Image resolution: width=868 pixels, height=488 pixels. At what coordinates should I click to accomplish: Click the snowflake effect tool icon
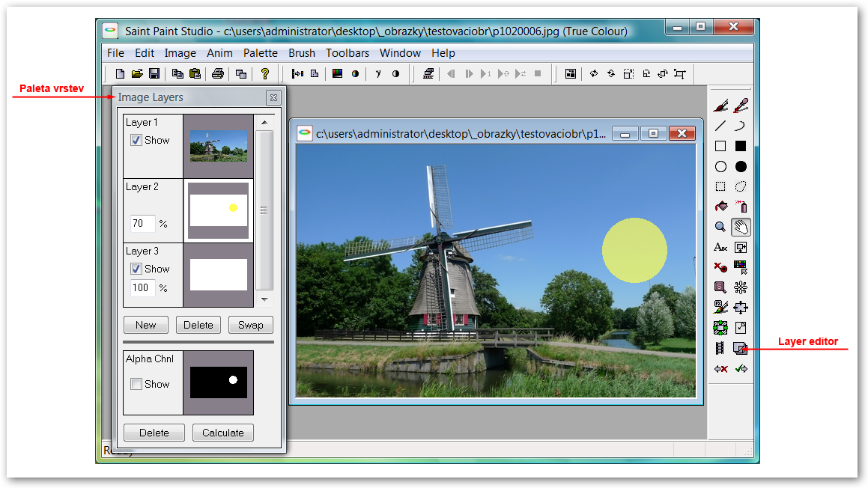click(741, 287)
